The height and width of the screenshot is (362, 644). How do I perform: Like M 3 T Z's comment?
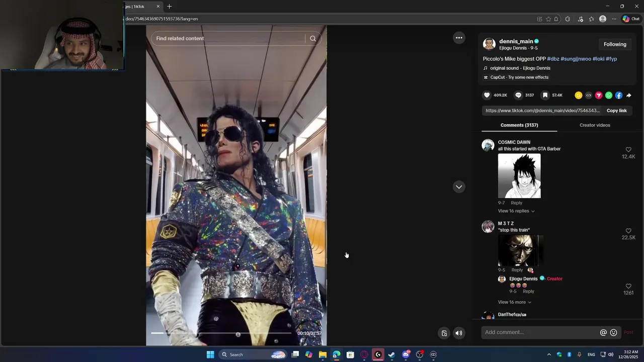coord(628,231)
